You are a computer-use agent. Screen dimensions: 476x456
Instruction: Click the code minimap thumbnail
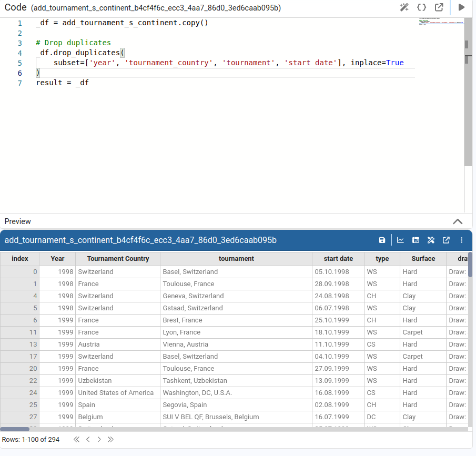[x=441, y=22]
